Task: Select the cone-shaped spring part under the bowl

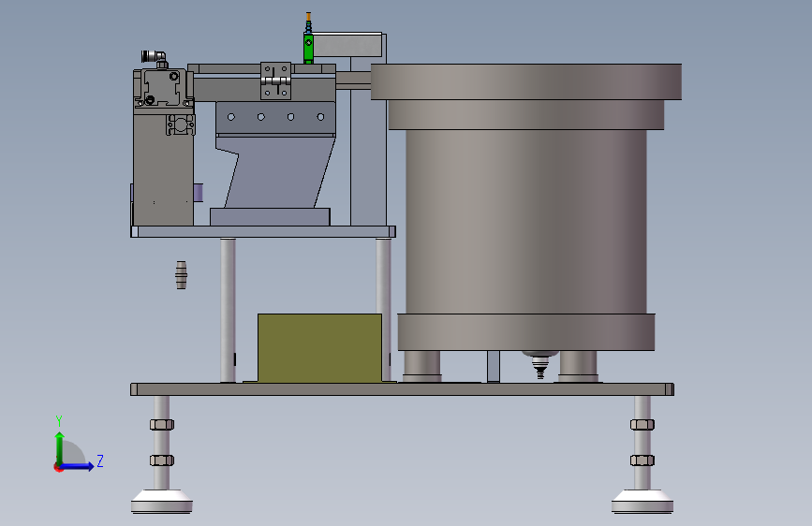Action: (x=540, y=364)
